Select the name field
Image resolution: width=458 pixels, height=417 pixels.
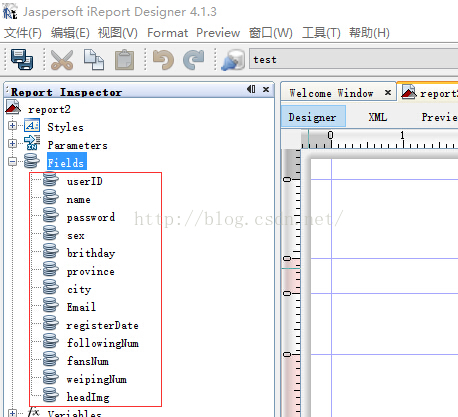point(79,199)
